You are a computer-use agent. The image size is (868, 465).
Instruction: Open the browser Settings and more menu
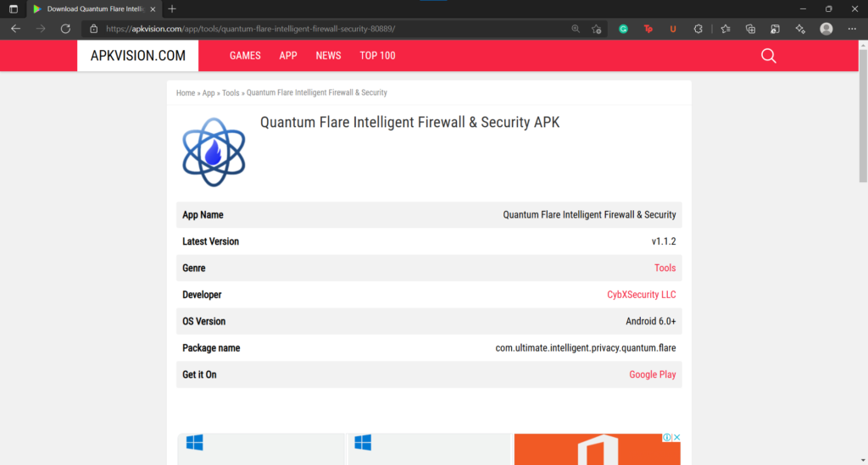click(852, 29)
